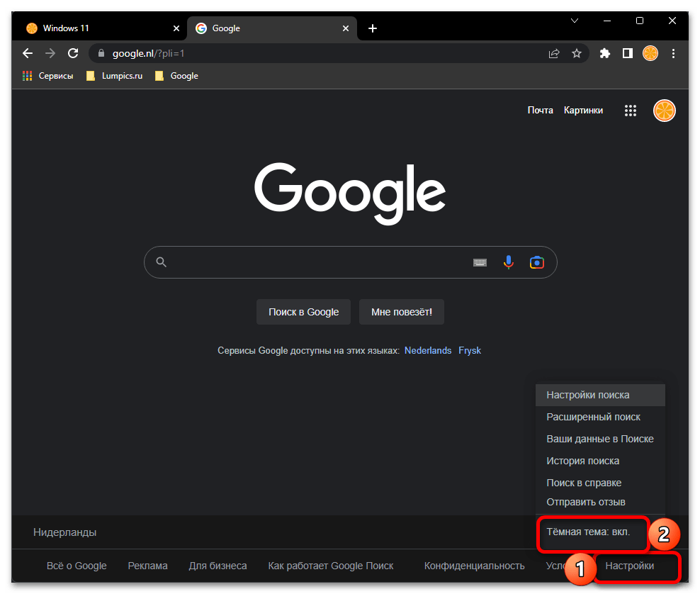Click the magnifier icon in search box
Viewport: 700px width, 594px height.
click(x=161, y=262)
